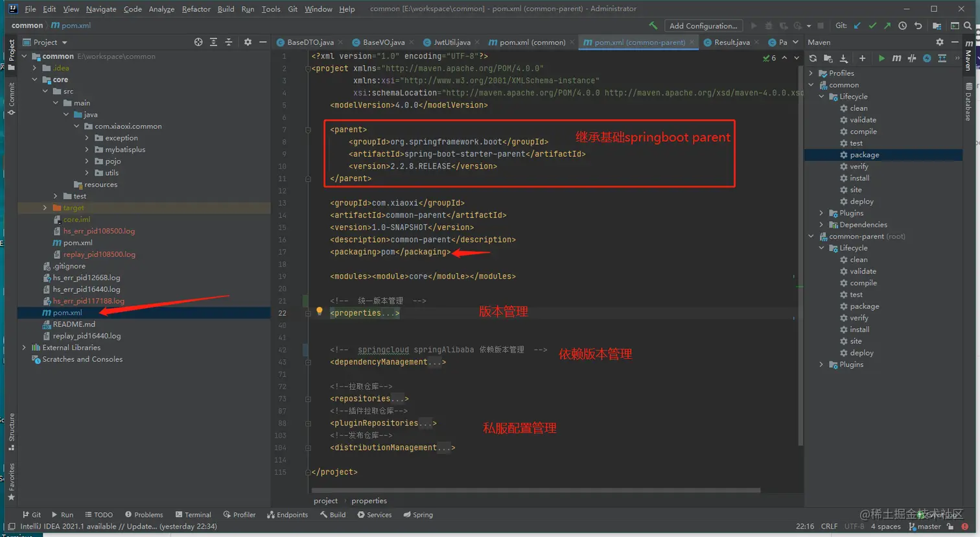Click Download Sources Maven icon
Viewport: 980px width, 537px height.
[x=843, y=58]
